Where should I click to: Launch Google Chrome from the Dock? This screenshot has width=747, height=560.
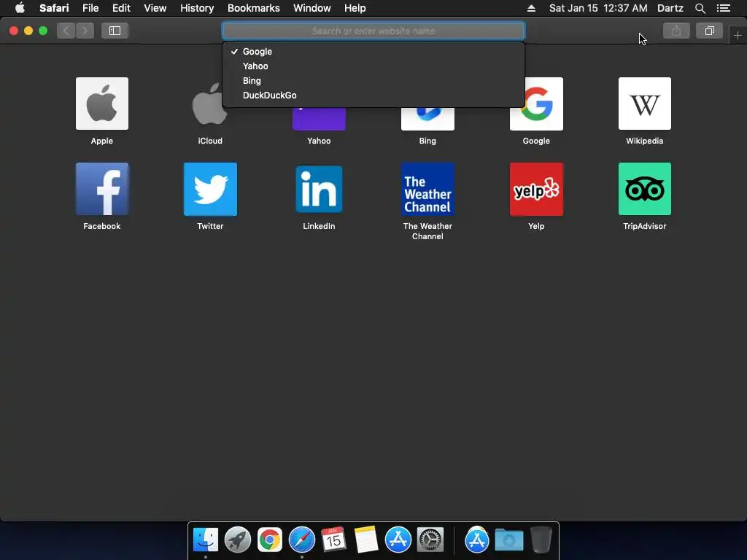tap(270, 540)
